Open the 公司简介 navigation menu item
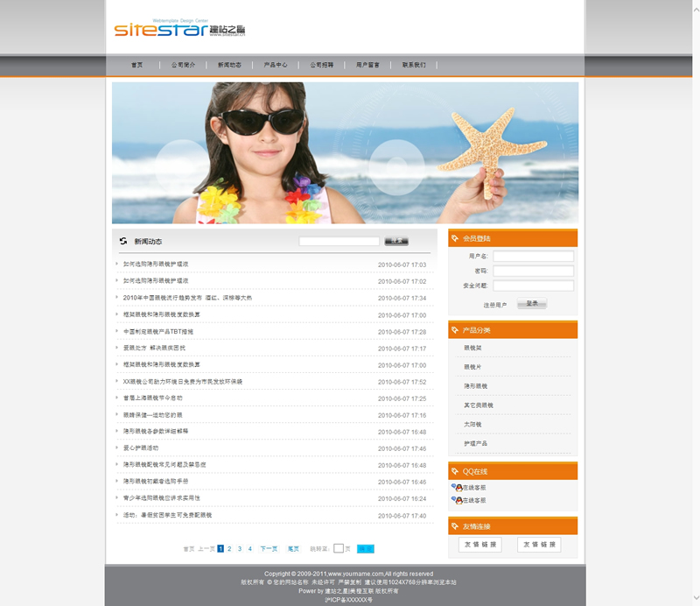This screenshot has width=700, height=606. tap(183, 65)
